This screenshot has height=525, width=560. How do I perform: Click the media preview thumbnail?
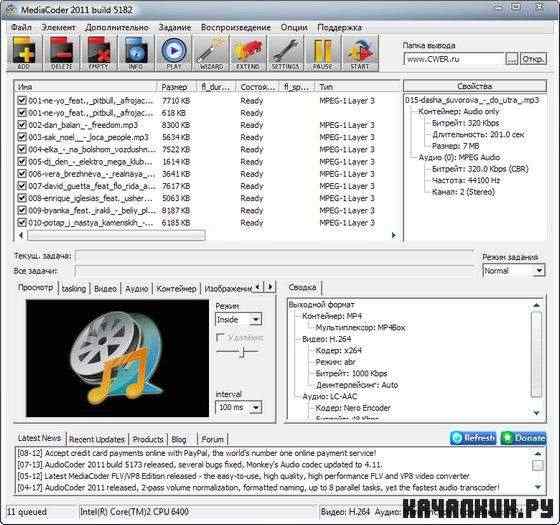click(117, 358)
